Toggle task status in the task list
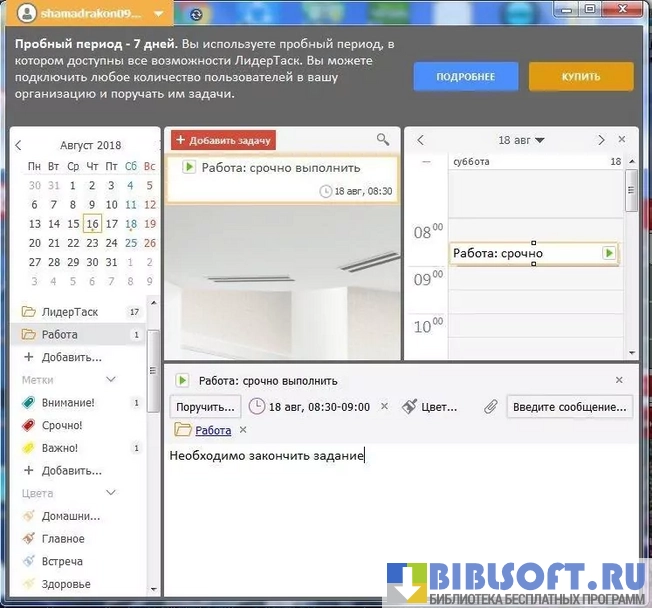The width and height of the screenshot is (652, 608). pos(188,167)
